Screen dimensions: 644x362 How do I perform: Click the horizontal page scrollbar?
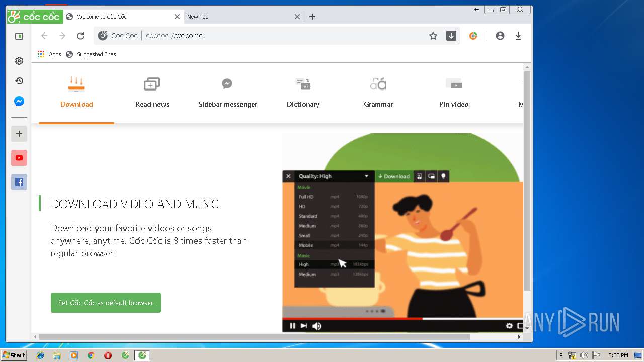click(255, 337)
